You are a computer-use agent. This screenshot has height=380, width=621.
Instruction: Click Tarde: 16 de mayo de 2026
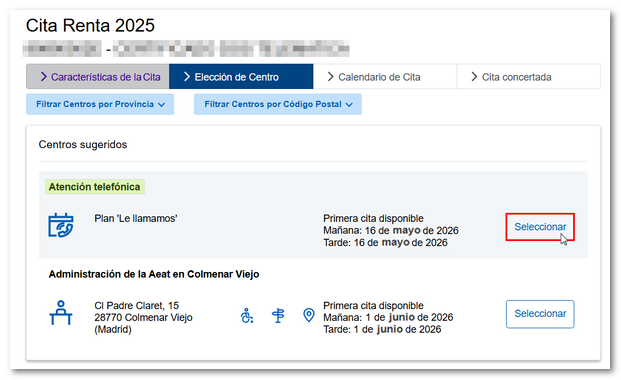click(385, 243)
